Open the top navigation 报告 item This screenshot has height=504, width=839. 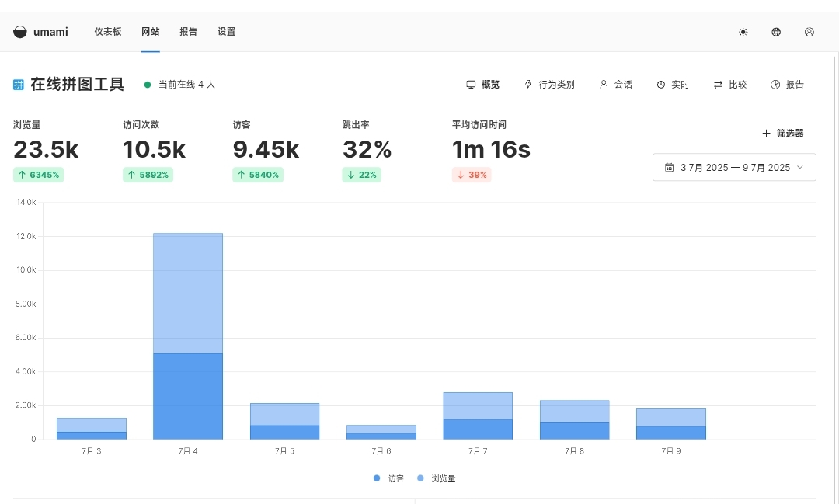pyautogui.click(x=188, y=32)
